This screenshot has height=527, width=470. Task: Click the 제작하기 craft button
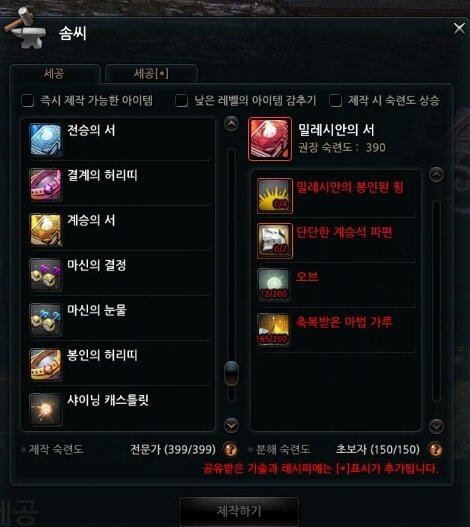tap(239, 511)
